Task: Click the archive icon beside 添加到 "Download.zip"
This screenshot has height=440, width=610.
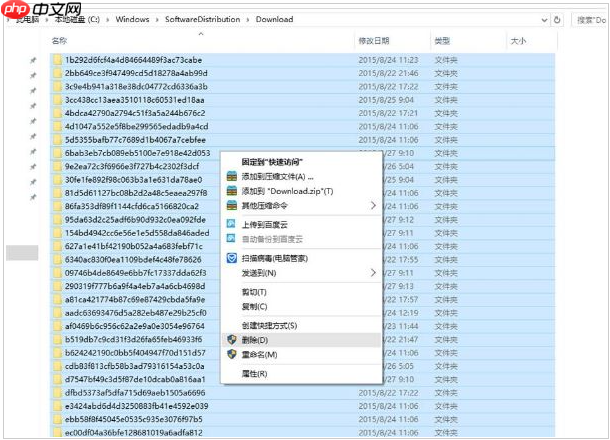Action: [x=231, y=191]
